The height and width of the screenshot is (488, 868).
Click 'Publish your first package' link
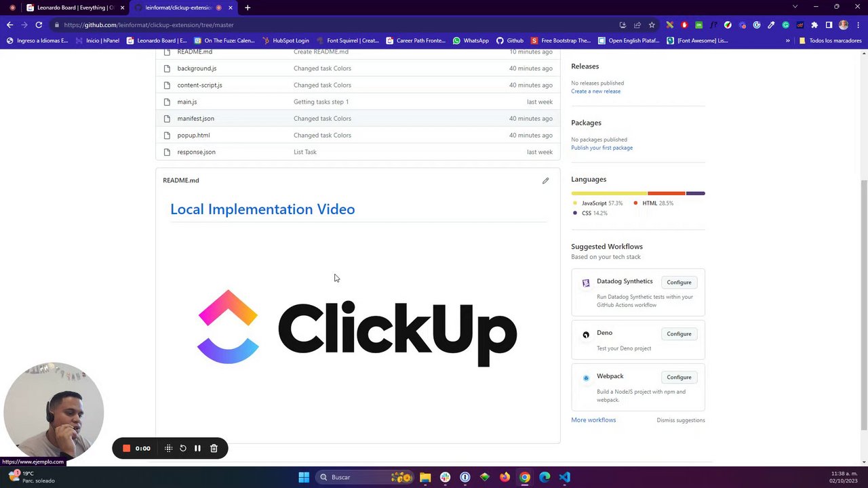pos(601,148)
